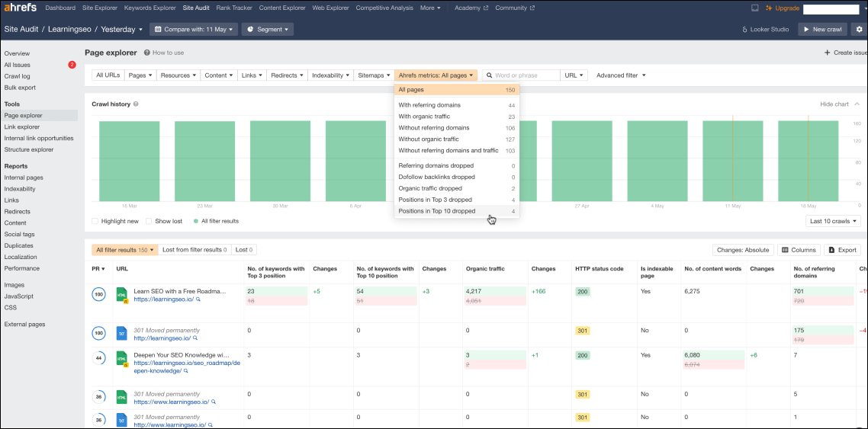The height and width of the screenshot is (429, 868).
Task: Click the Ahrefs logo
Action: pyautogui.click(x=21, y=8)
